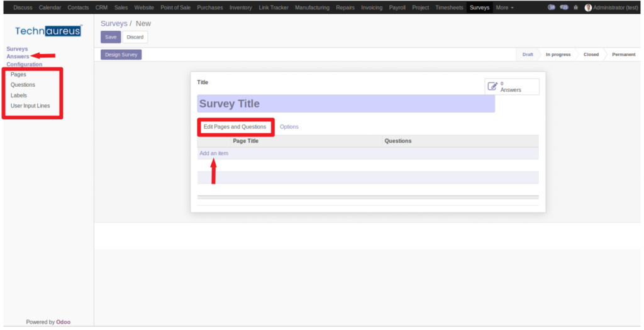Open the Invoicing menu
The image size is (644, 330).
(x=372, y=8)
